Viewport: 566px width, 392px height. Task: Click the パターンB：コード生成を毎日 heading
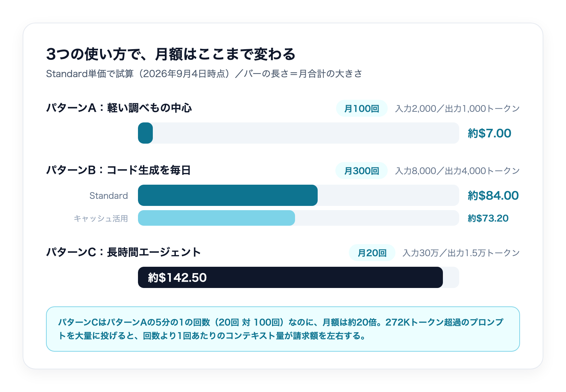point(119,170)
